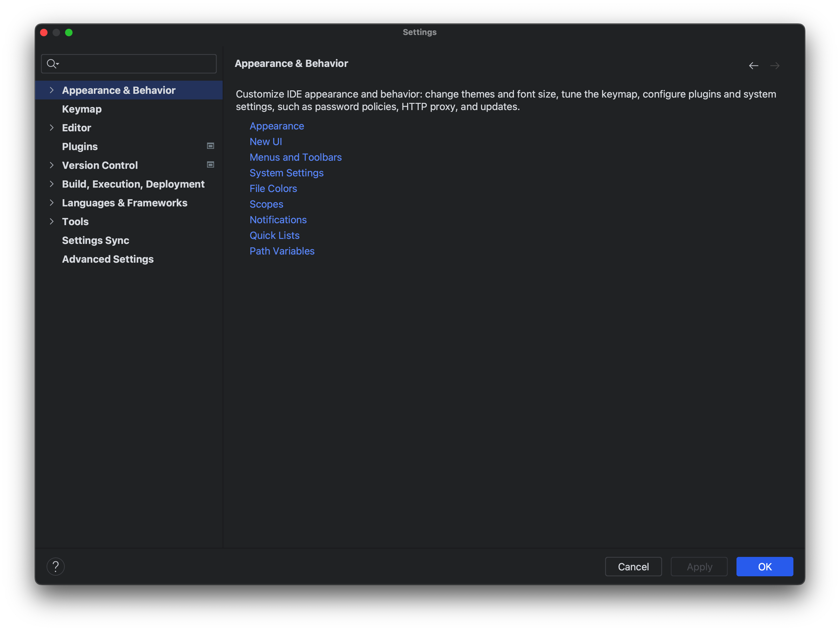The width and height of the screenshot is (840, 631).
Task: Select Build, Execution, Deployment category
Action: tap(129, 184)
